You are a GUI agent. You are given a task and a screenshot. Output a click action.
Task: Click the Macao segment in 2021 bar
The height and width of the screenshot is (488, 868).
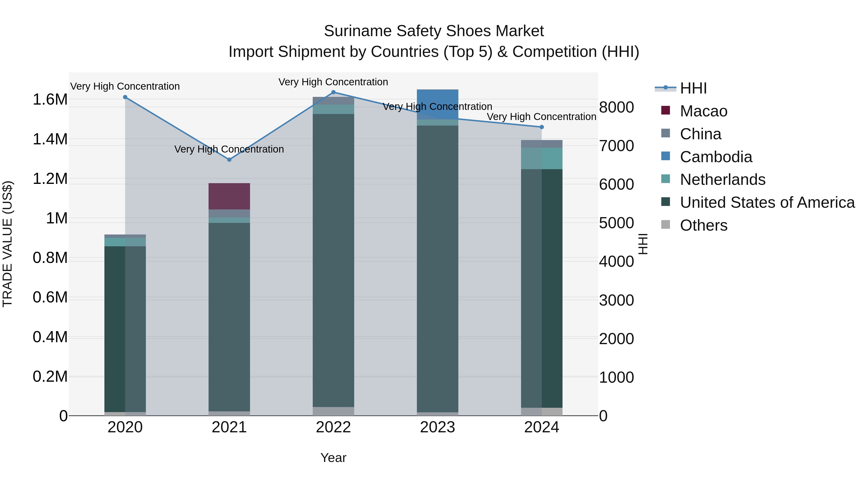tap(229, 196)
